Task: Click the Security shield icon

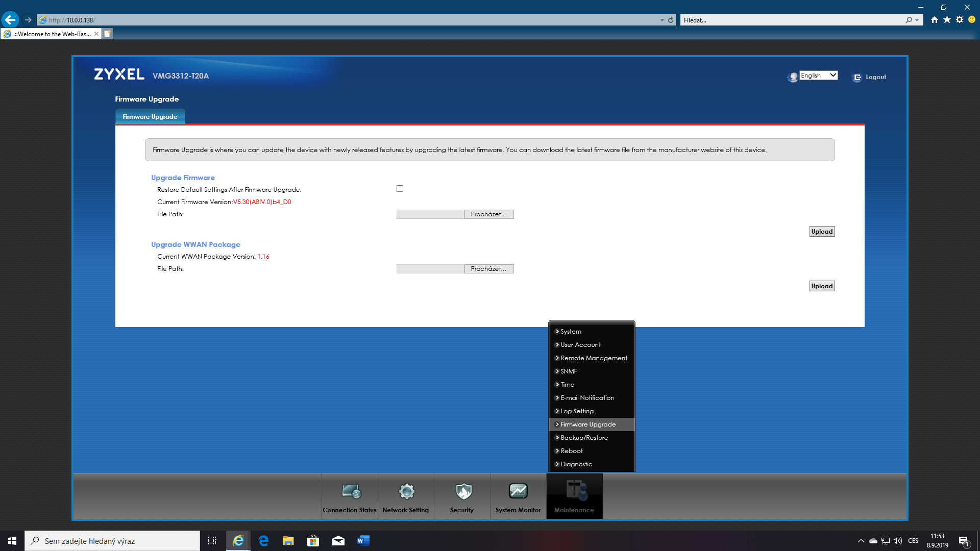Action: coord(463,492)
